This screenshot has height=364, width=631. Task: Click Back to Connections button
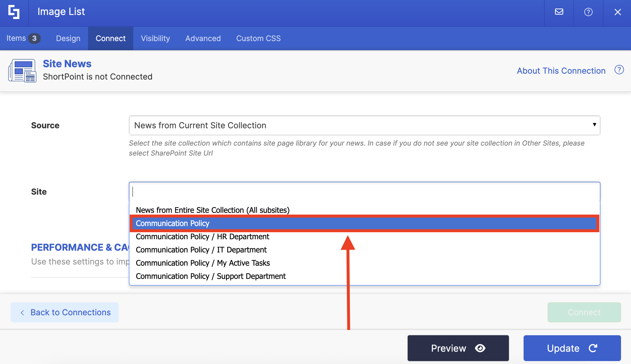65,312
